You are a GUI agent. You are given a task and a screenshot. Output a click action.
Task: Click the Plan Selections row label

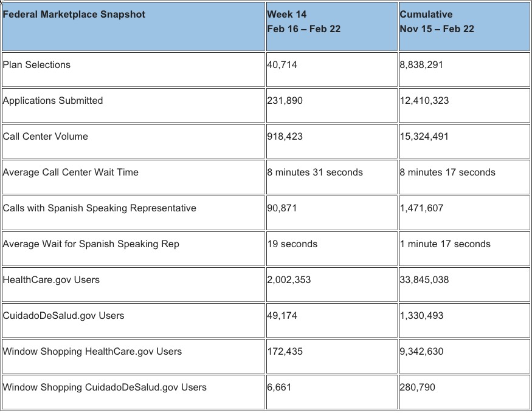(37, 65)
